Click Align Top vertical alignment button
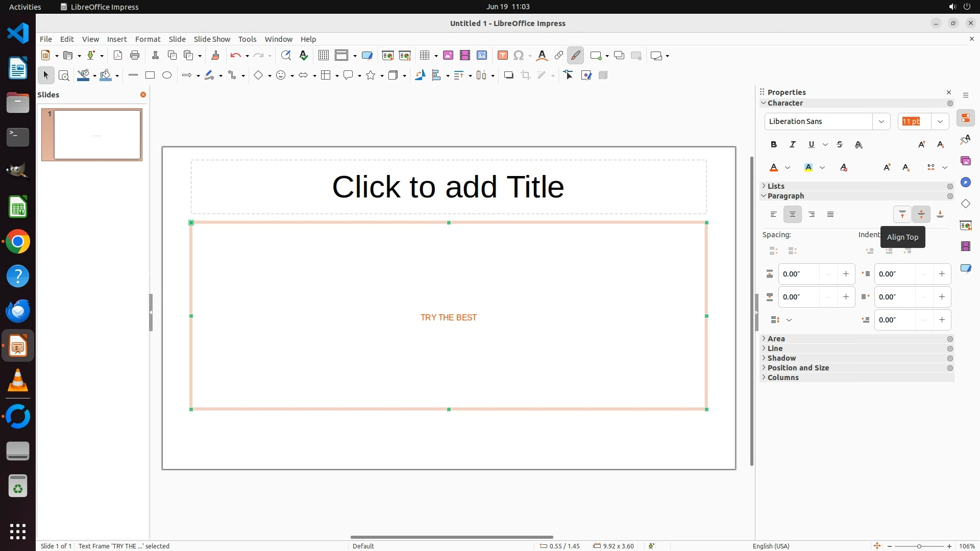980x551 pixels. pos(902,214)
